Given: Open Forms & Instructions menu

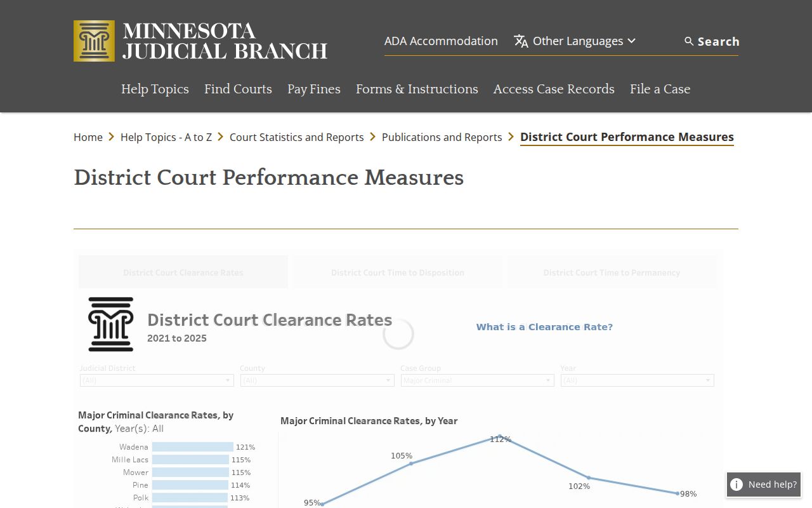Looking at the screenshot, I should click(x=417, y=89).
